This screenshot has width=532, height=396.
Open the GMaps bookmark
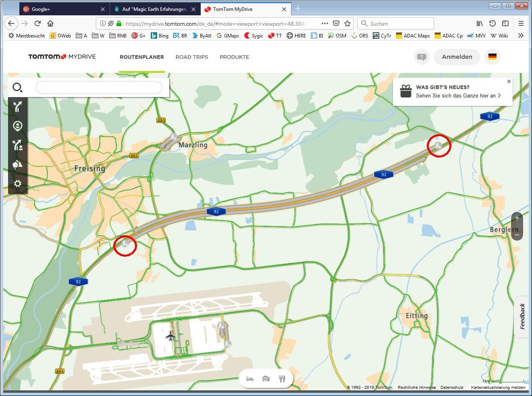tap(228, 35)
